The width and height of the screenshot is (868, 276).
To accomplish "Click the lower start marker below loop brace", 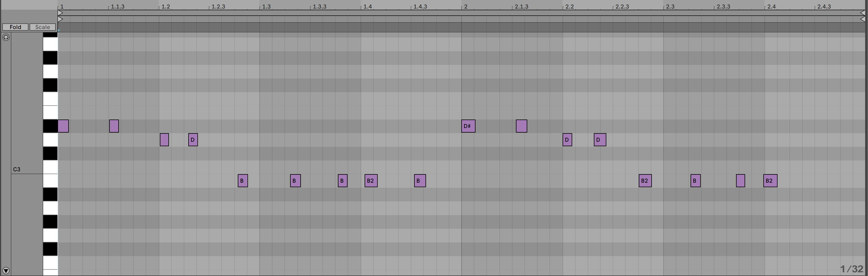I will (60, 19).
